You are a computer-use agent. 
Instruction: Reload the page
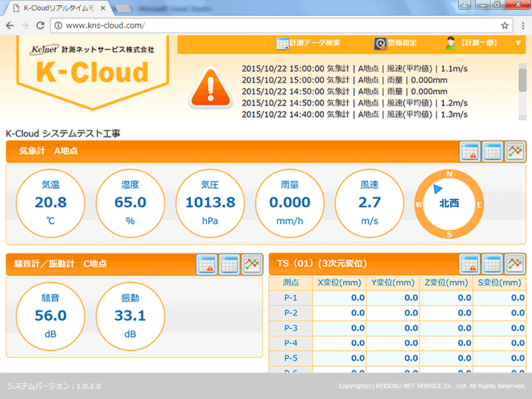click(x=41, y=25)
